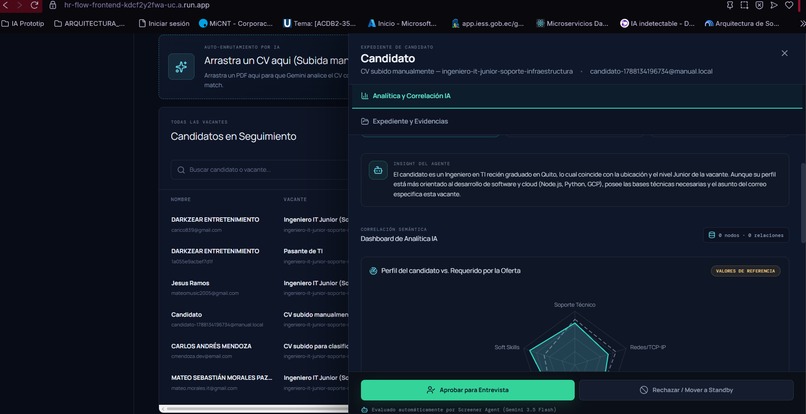
Task: Click the Insight del Agente paragraph text
Action: click(x=584, y=184)
